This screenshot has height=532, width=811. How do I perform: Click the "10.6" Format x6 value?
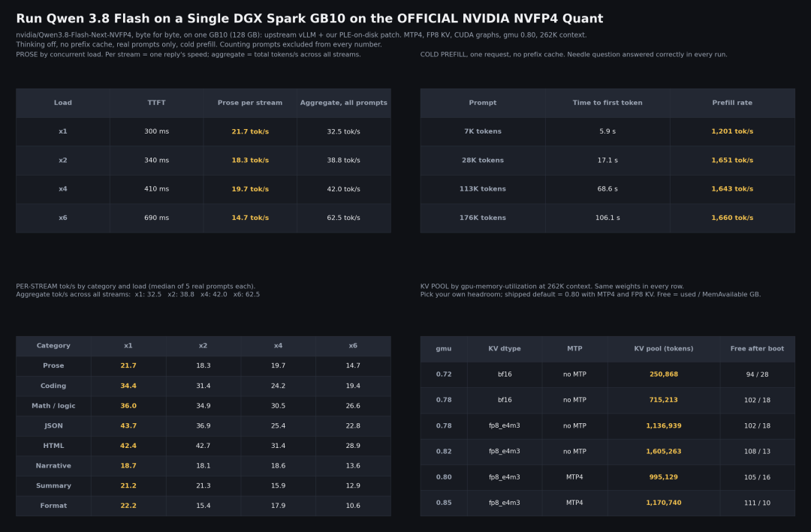click(x=353, y=506)
